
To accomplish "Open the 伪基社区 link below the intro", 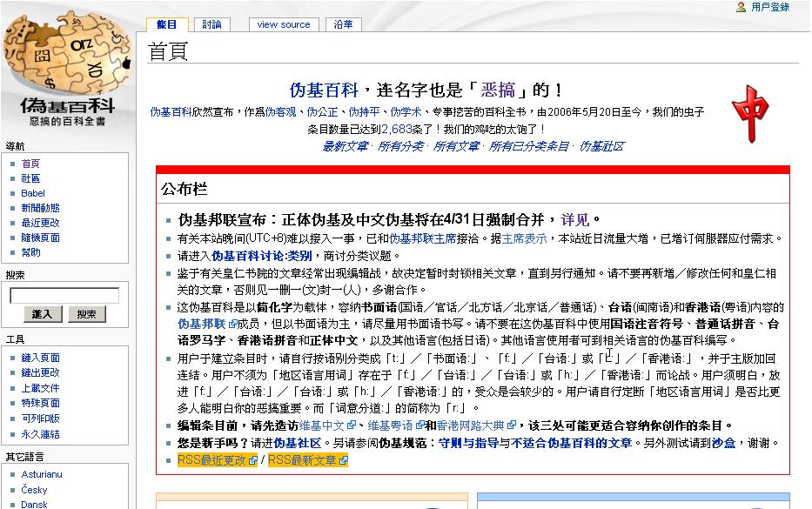I will click(x=601, y=146).
